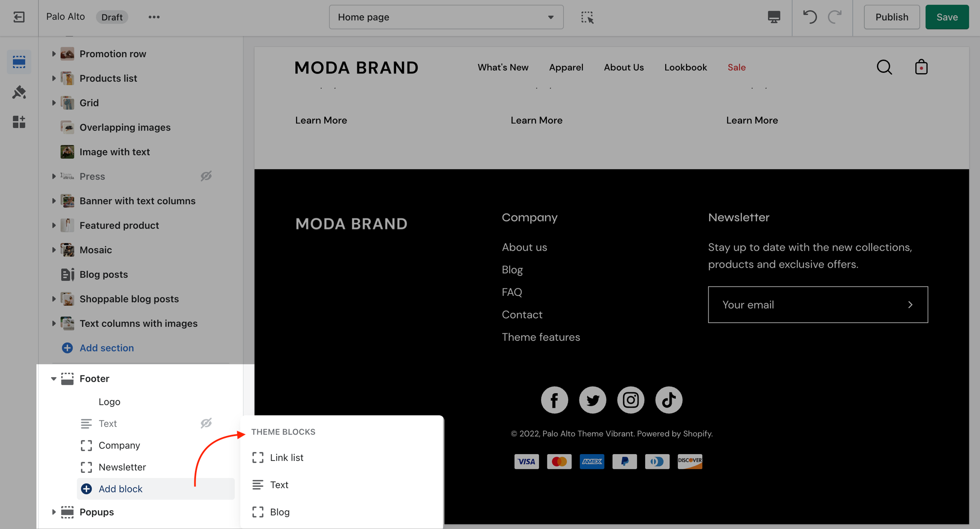Screen dimensions: 980x529
Task: Collapse the Footer section
Action: pyautogui.click(x=54, y=378)
